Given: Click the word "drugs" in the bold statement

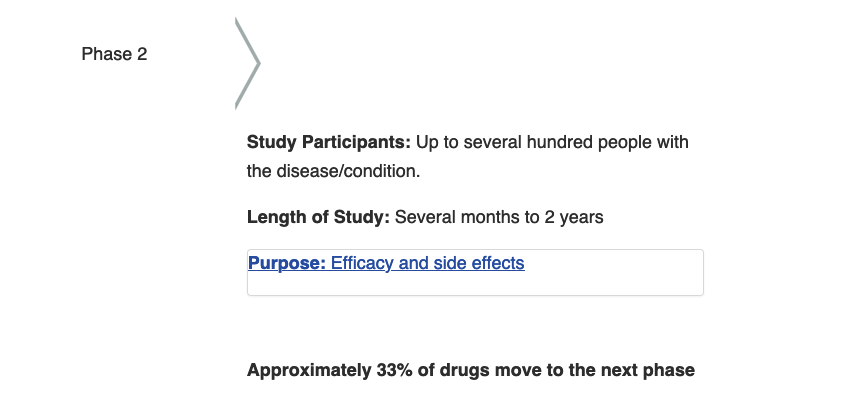Looking at the screenshot, I should coord(465,370).
